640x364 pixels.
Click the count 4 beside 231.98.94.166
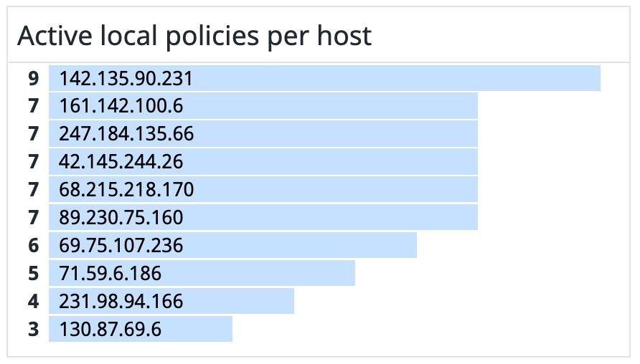33,301
